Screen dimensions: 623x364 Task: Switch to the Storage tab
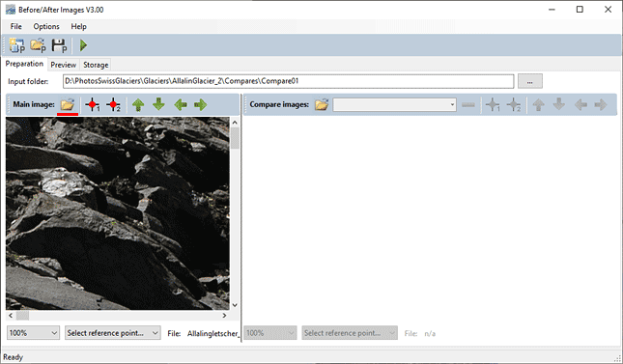(x=96, y=65)
